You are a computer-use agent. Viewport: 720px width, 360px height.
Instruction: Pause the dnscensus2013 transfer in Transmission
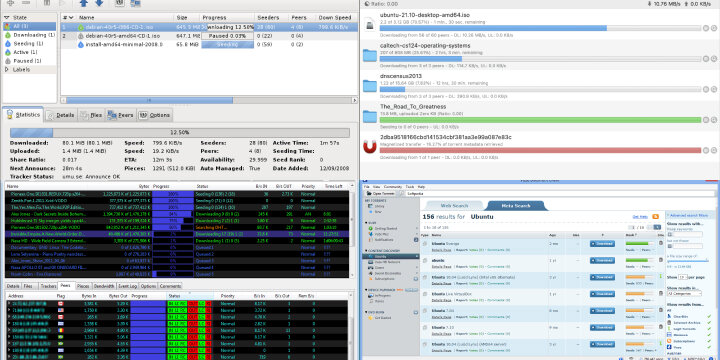tap(706, 89)
